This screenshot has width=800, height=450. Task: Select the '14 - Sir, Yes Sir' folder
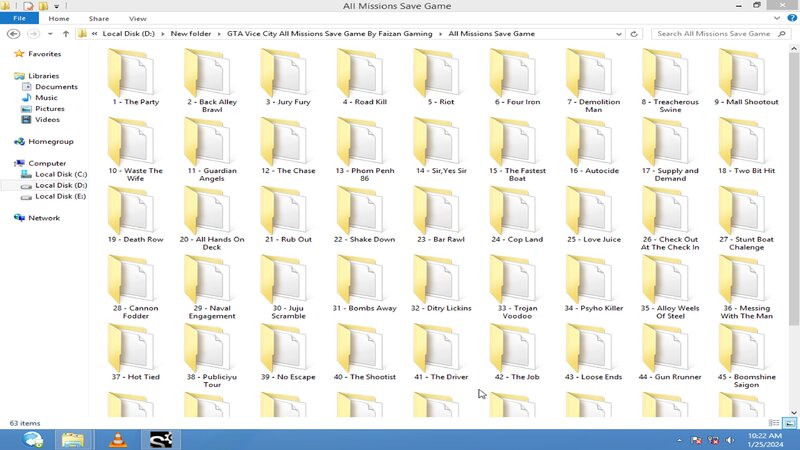441,146
